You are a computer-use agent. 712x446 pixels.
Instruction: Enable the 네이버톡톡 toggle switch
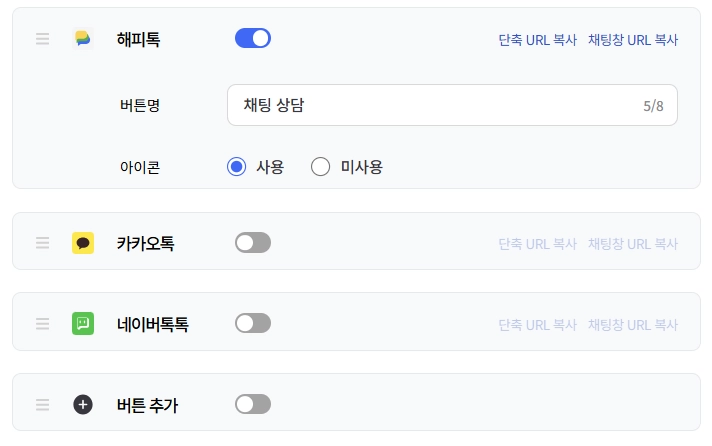point(253,323)
